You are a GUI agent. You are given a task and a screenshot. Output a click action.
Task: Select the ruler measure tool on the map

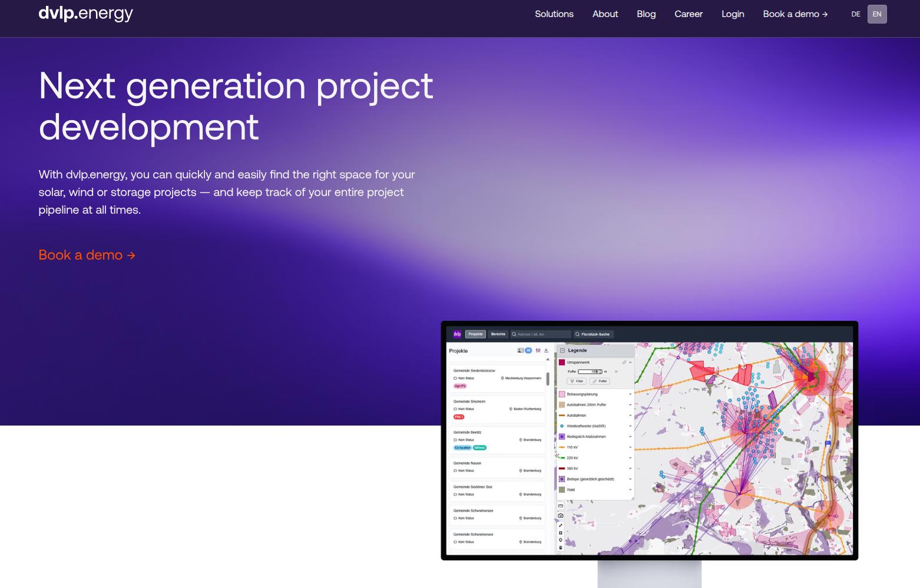pyautogui.click(x=560, y=506)
